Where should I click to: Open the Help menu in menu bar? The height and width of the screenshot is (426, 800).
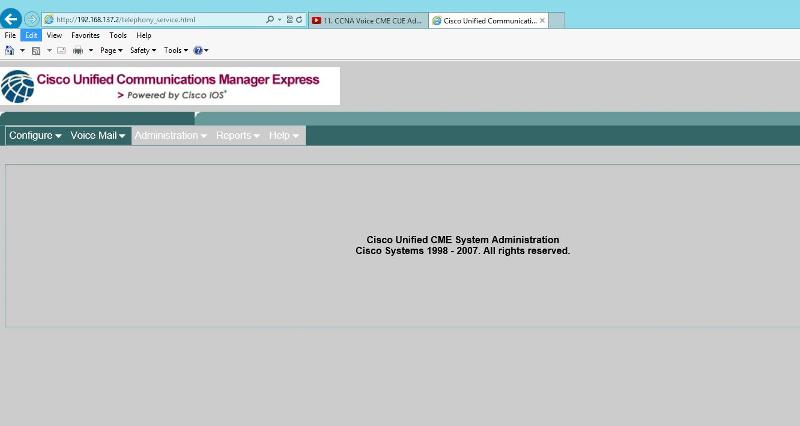tap(144, 35)
